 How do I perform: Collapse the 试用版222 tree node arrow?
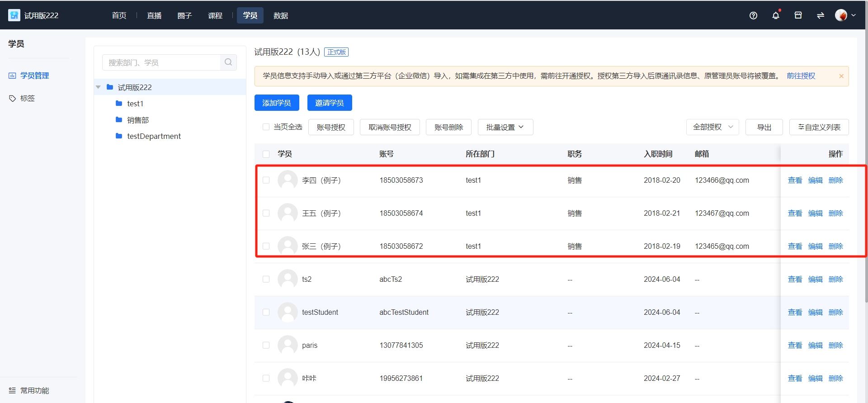[98, 87]
